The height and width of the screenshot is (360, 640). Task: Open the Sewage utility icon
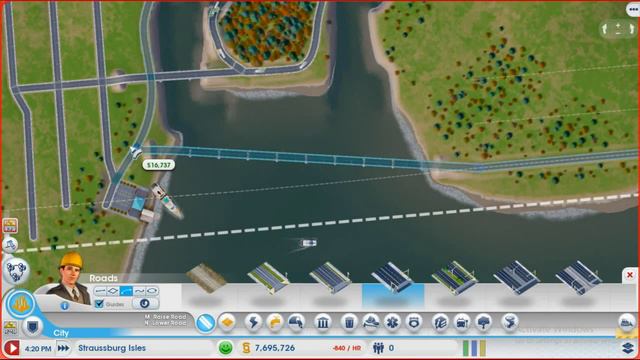click(296, 322)
